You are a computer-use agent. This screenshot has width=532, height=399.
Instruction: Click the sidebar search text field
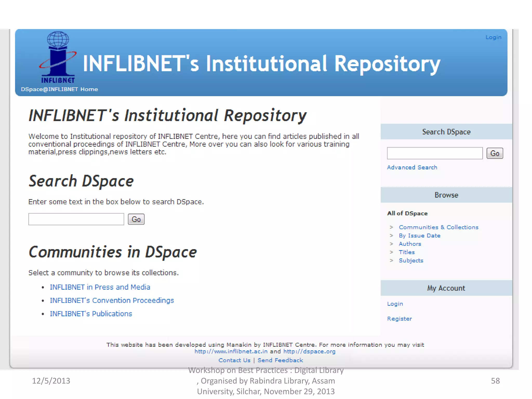[435, 153]
